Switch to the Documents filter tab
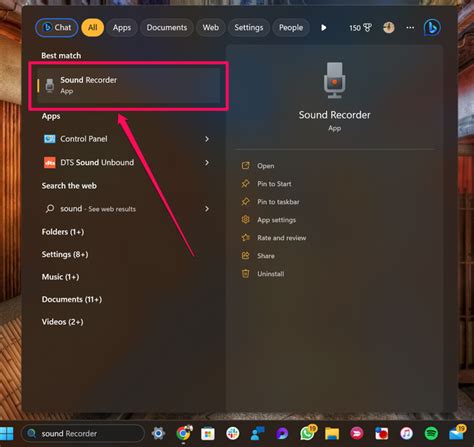The width and height of the screenshot is (474, 447). [x=167, y=28]
